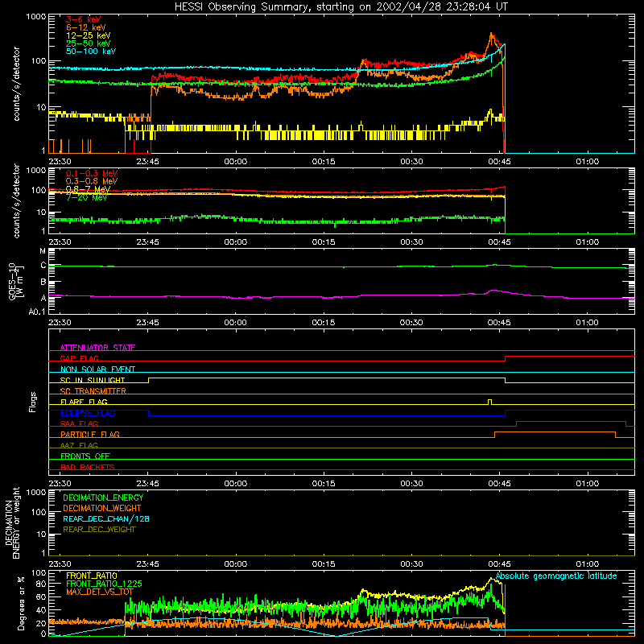Click the FRONTS_OFF flag label
Screen dimensions: 644x644
pyautogui.click(x=85, y=456)
